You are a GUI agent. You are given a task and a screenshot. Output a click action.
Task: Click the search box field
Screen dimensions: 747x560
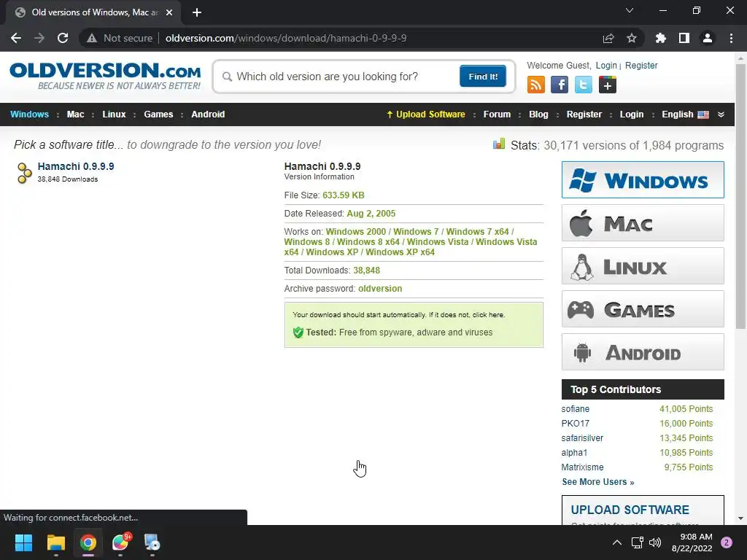pyautogui.click(x=338, y=76)
